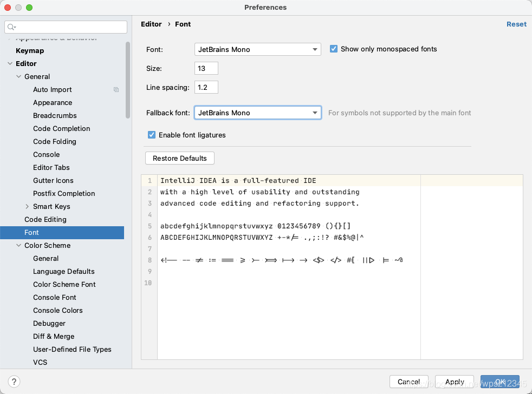Open the Font dropdown
532x394 pixels.
click(257, 49)
